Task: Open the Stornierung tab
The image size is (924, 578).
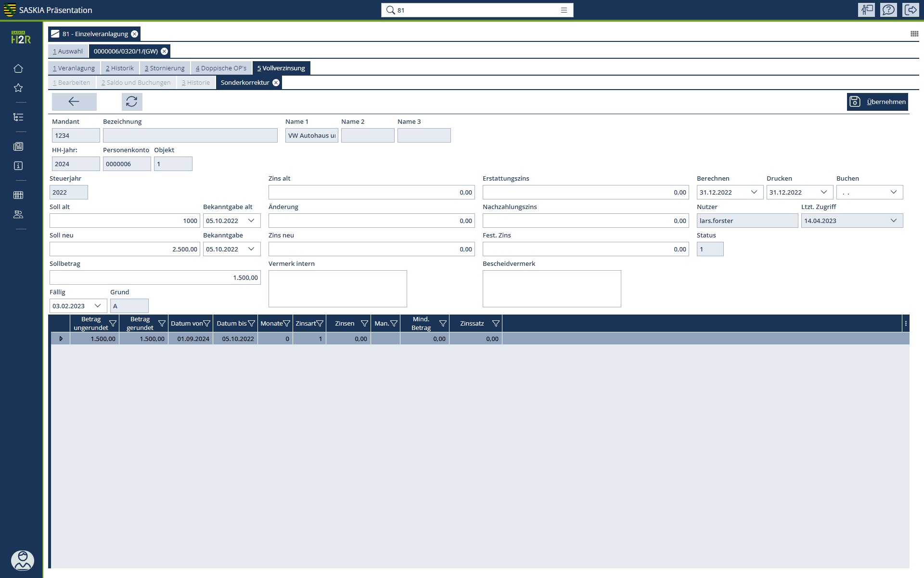Action: (165, 68)
